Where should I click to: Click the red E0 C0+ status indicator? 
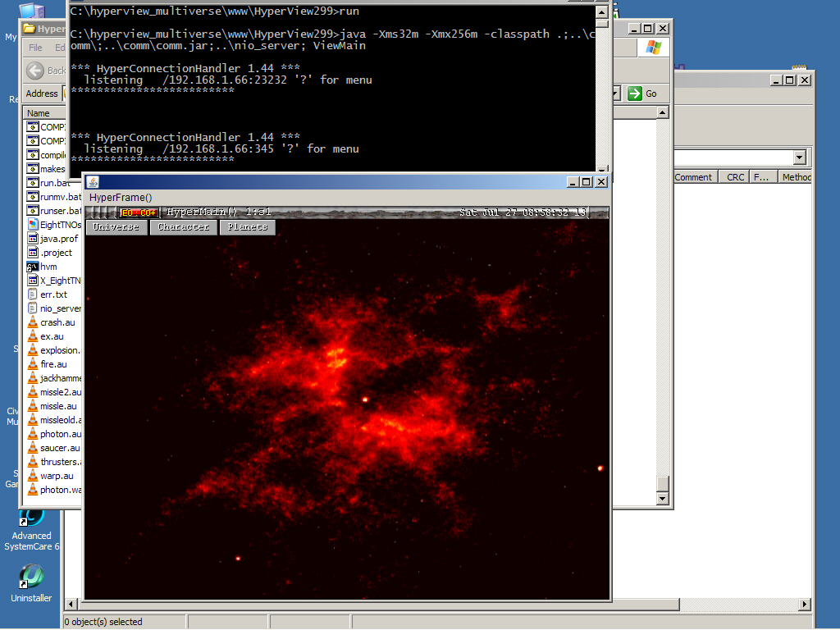[138, 212]
